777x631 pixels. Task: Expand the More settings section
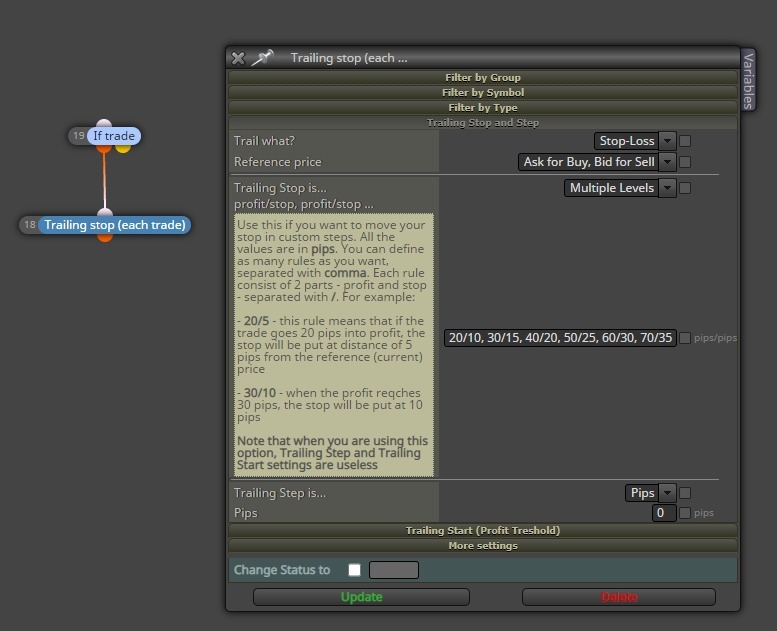[483, 545]
